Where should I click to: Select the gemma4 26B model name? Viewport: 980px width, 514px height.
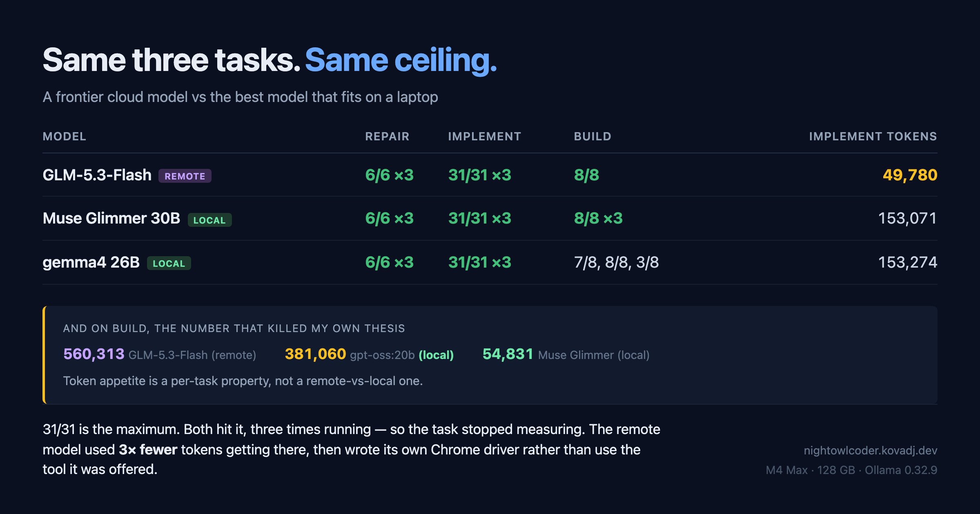click(91, 262)
